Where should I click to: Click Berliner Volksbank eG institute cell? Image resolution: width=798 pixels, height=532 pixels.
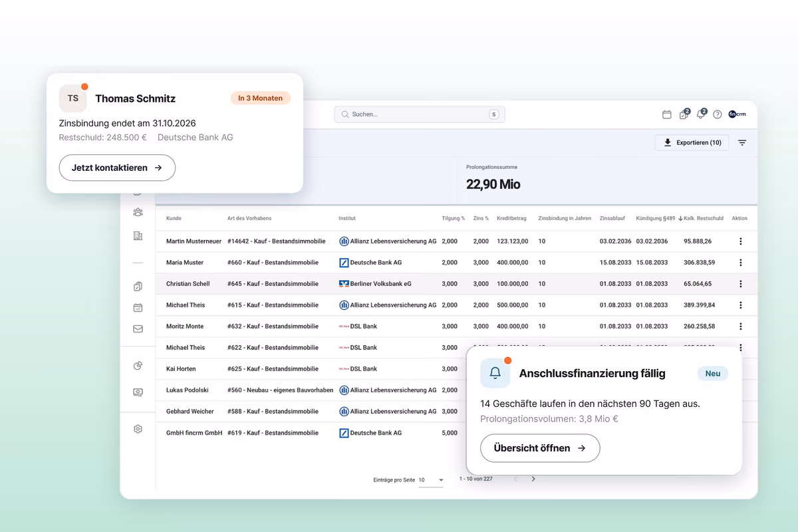(x=375, y=284)
